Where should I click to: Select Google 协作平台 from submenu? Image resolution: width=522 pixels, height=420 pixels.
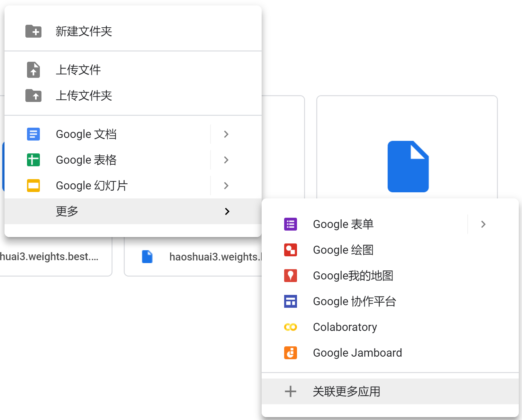click(390, 301)
